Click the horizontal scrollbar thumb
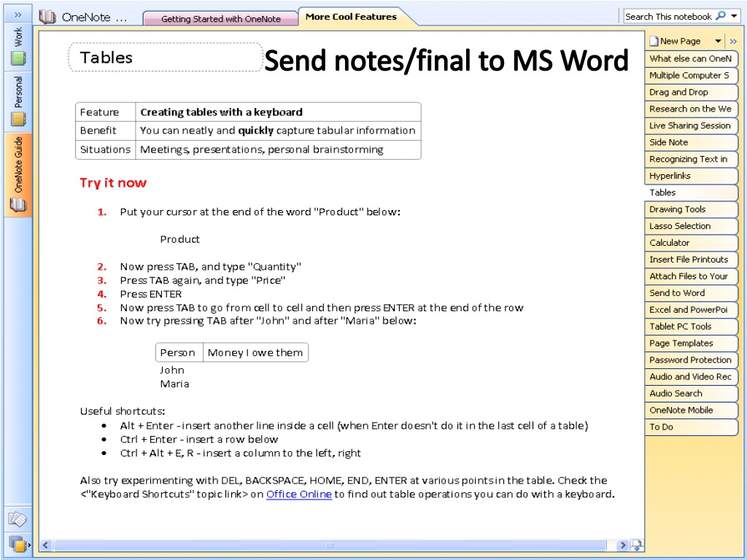Viewport: 747px width, 560px height. [x=330, y=545]
